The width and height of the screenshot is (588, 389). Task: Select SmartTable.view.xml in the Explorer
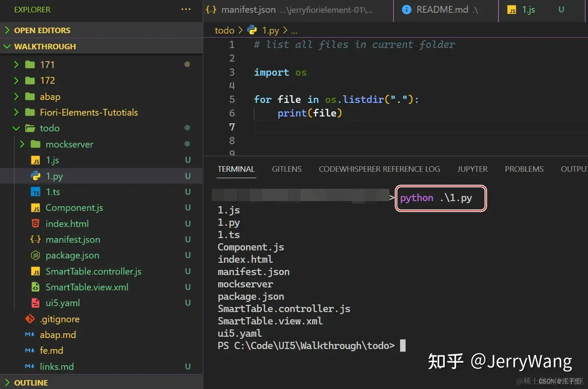point(101,287)
